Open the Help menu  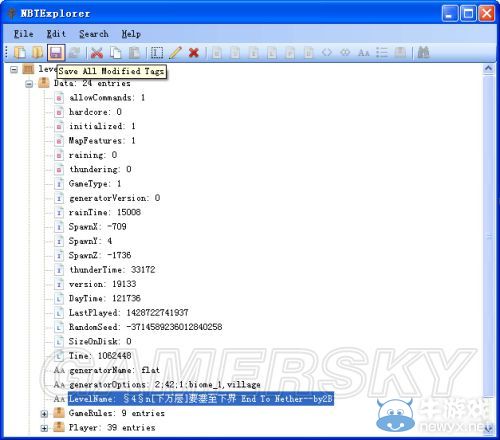(131, 34)
